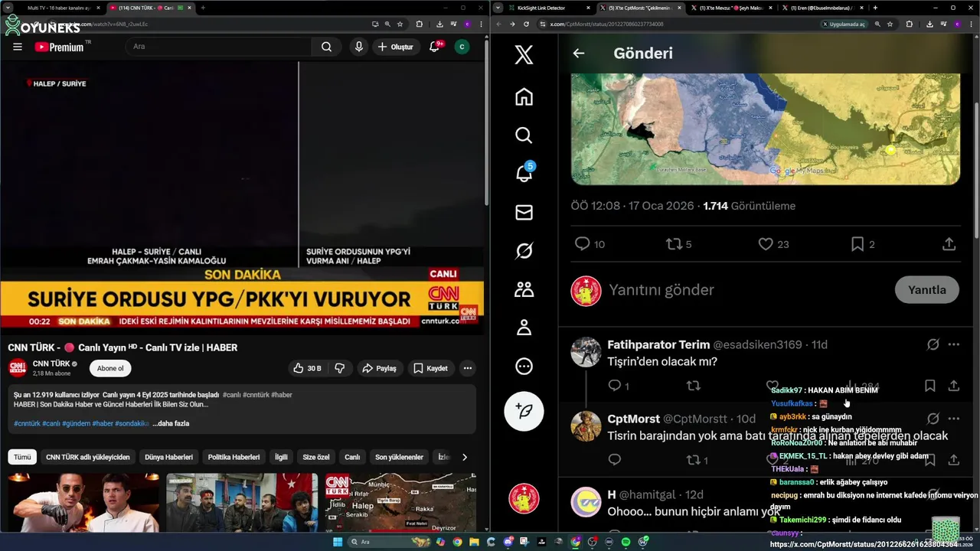The height and width of the screenshot is (551, 980).
Task: Open the X Home feed icon
Action: pyautogui.click(x=524, y=97)
